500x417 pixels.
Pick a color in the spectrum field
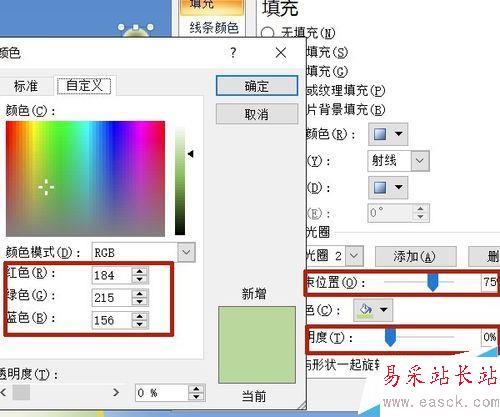85,179
